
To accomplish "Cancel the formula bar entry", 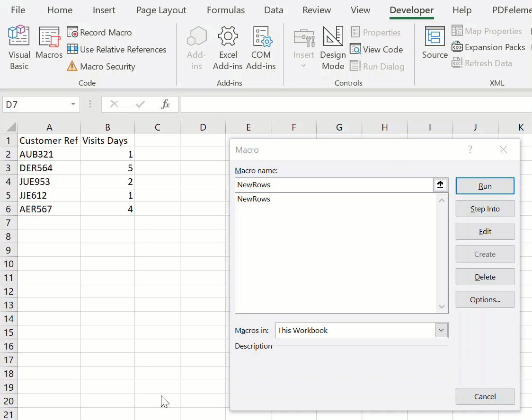I will 115,104.
